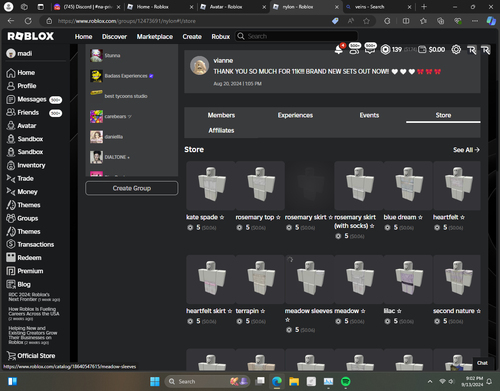Click the Create Group button
The image size is (500, 391).
coord(132,188)
